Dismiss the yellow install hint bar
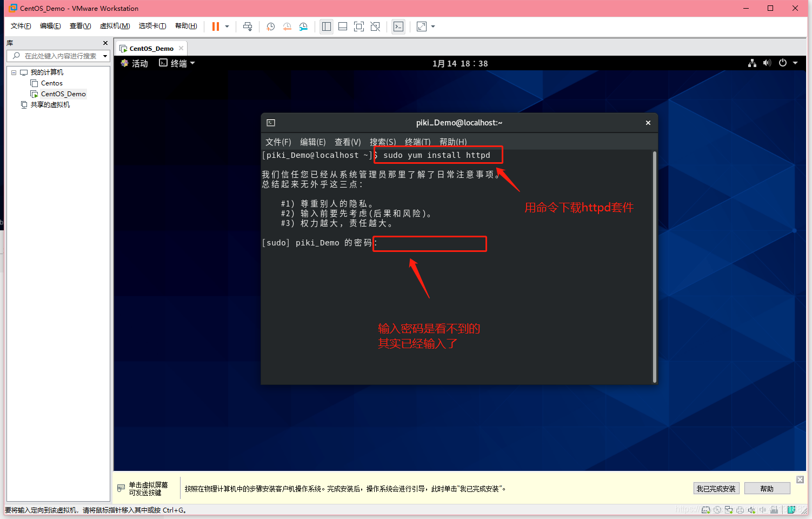The width and height of the screenshot is (812, 519). tap(800, 480)
